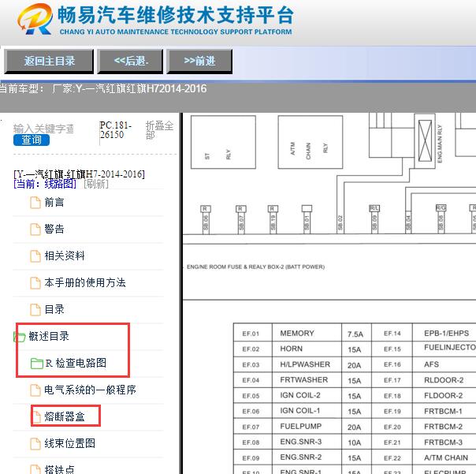This screenshot has height=474, width=476.
Task: Click the EPB-1/EHPS cell
Action: click(x=444, y=334)
